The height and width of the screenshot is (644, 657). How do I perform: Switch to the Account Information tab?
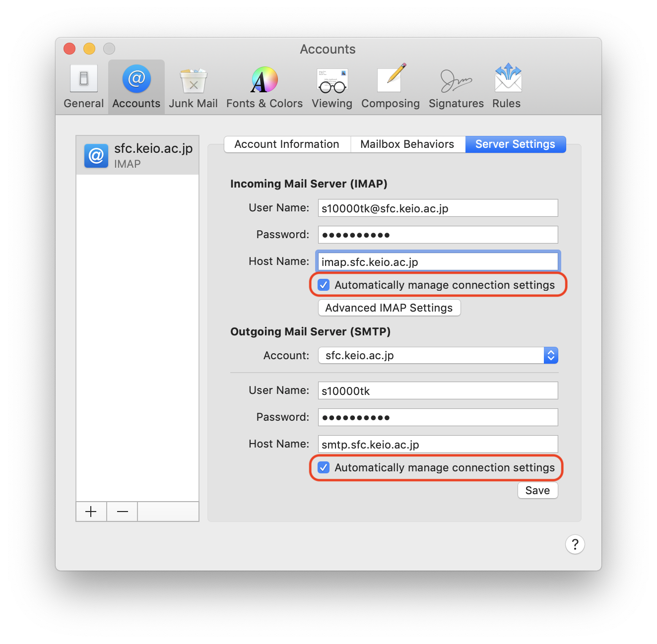287,144
